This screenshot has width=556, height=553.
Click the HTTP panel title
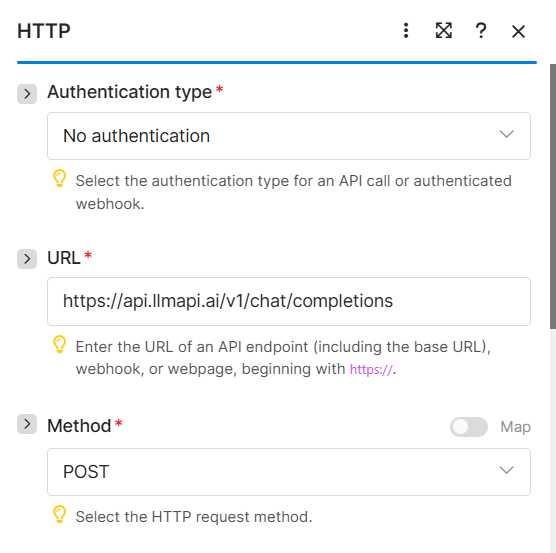[x=44, y=31]
